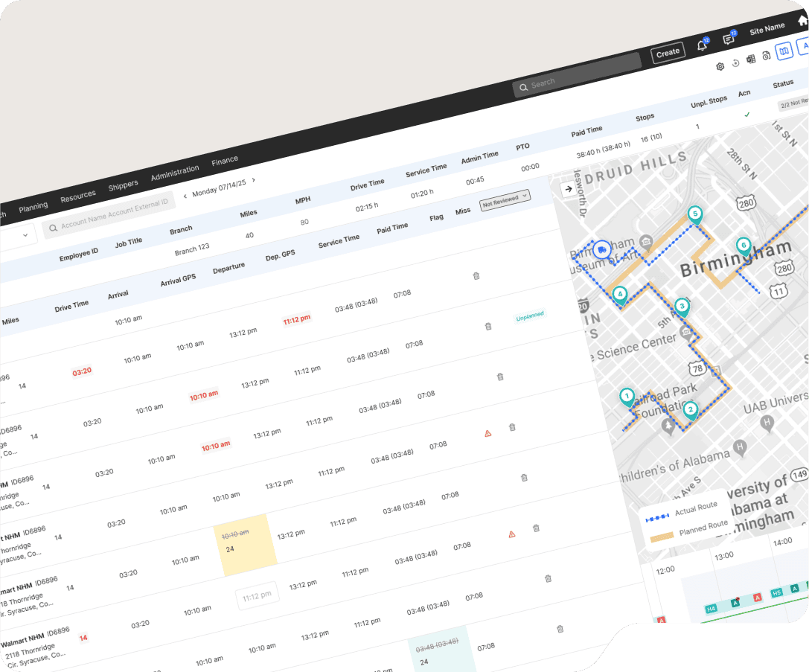The image size is (809, 672).
Task: Click magnifier in Account Name filter field
Action: tap(53, 228)
